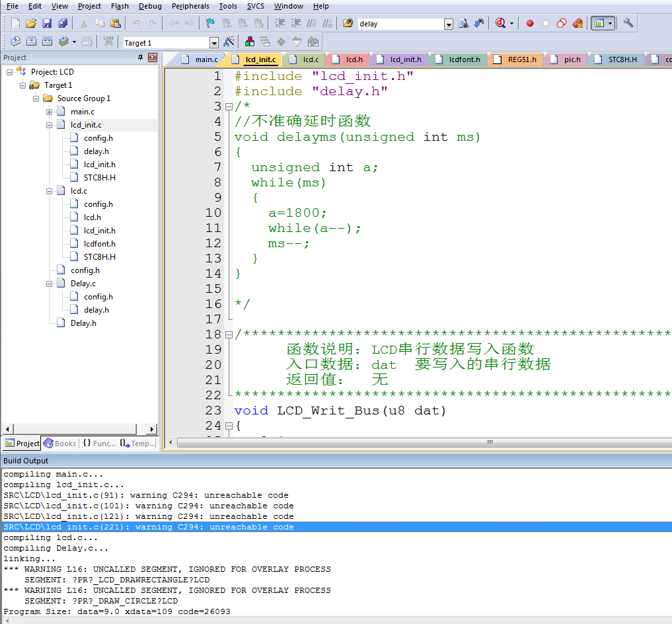Open configuration wrench icon
Image resolution: width=672 pixels, height=624 pixels.
[x=628, y=23]
